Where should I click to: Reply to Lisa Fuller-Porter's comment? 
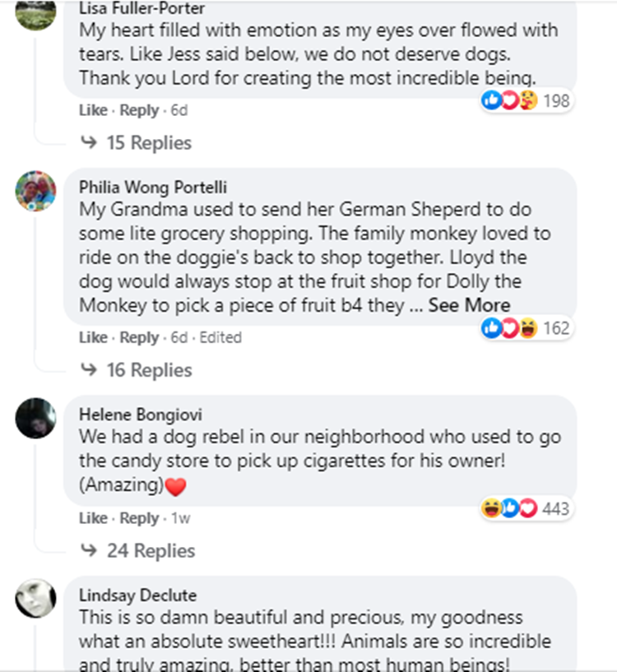139,110
